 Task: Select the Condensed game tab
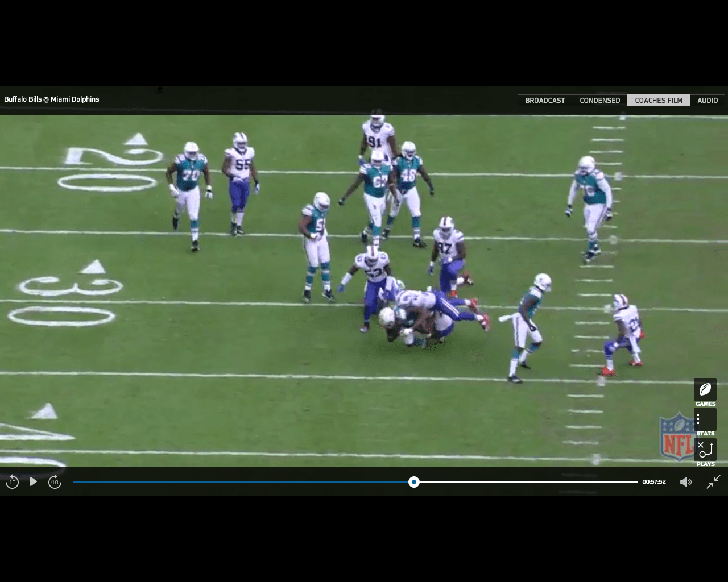tap(599, 100)
